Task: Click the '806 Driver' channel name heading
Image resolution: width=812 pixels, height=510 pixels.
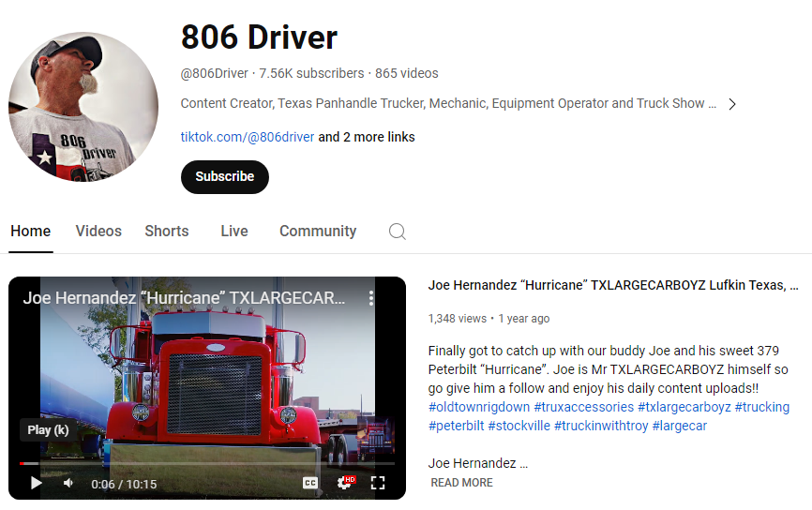Action: (259, 37)
